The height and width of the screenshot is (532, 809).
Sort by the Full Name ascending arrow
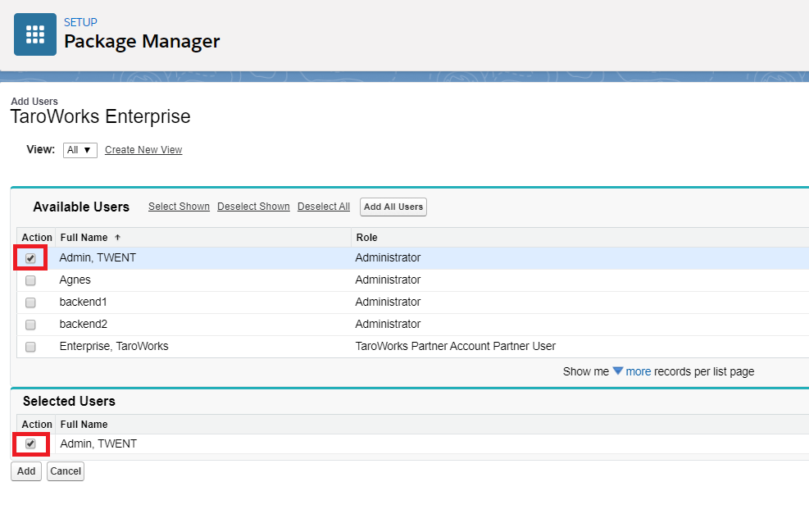(118, 238)
